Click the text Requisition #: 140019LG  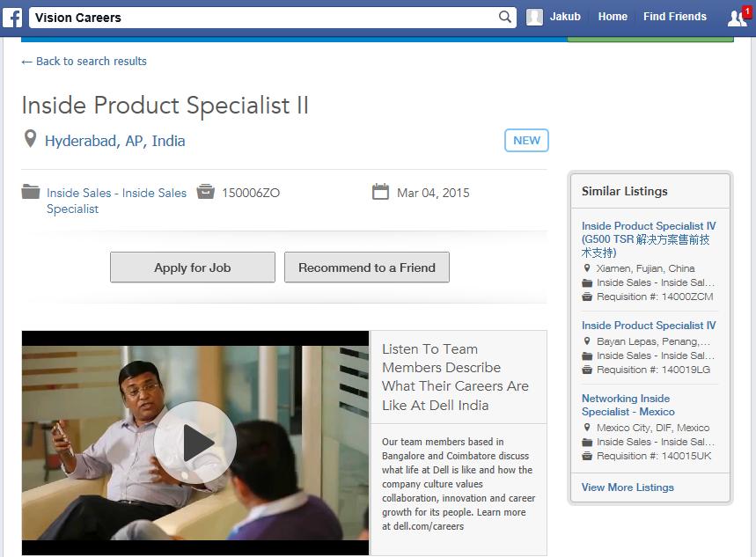pos(653,370)
